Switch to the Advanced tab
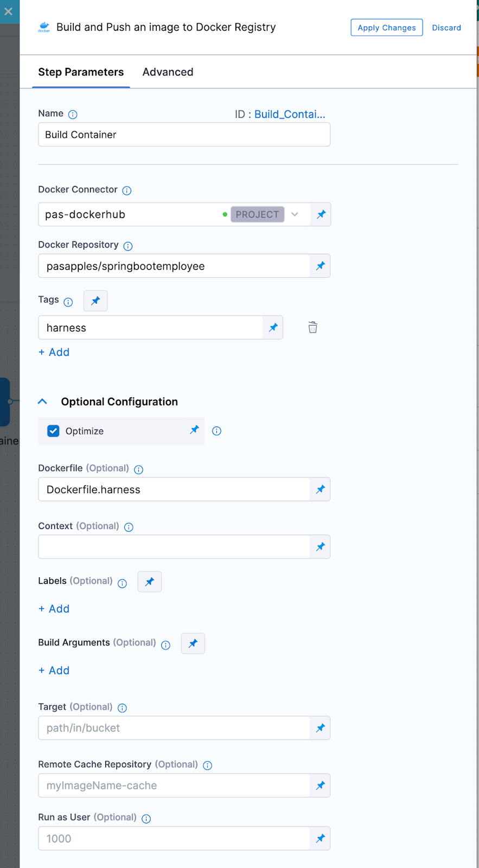 (168, 72)
